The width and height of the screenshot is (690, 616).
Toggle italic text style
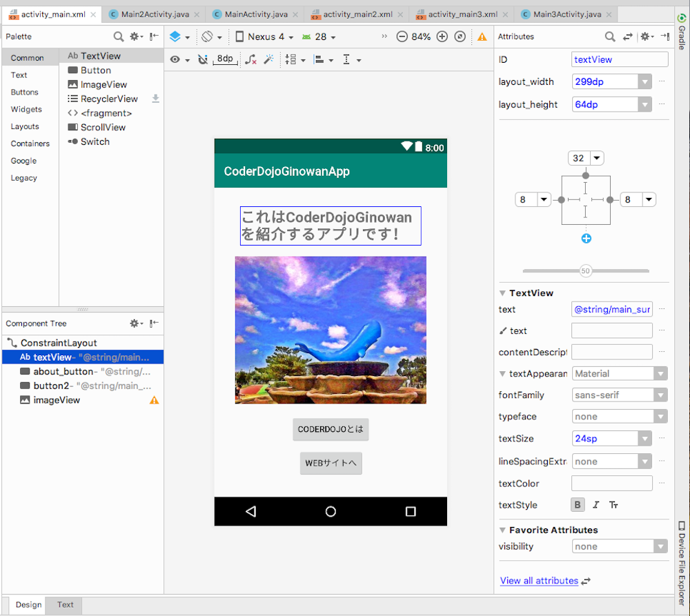pos(596,505)
